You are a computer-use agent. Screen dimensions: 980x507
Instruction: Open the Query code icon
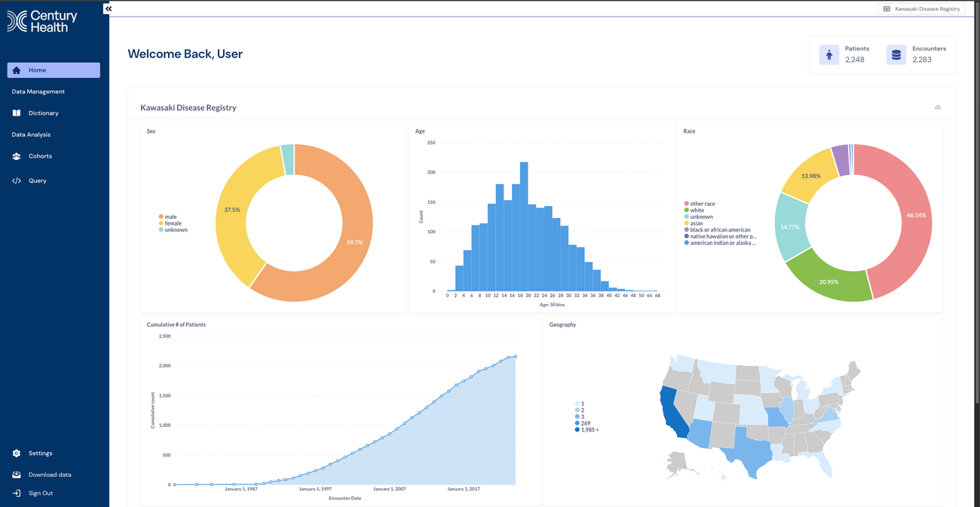[x=17, y=181]
